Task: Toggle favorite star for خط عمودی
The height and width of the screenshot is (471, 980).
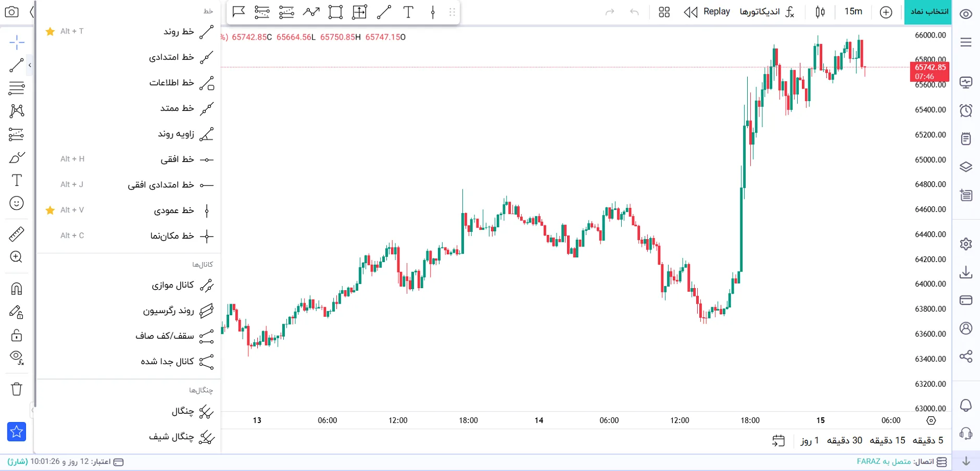Action: click(50, 210)
